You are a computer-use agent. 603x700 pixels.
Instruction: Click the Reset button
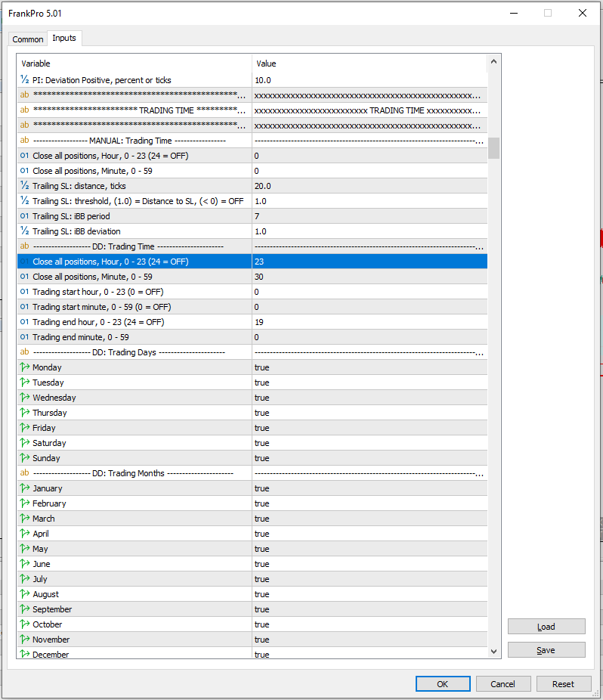pyautogui.click(x=563, y=684)
